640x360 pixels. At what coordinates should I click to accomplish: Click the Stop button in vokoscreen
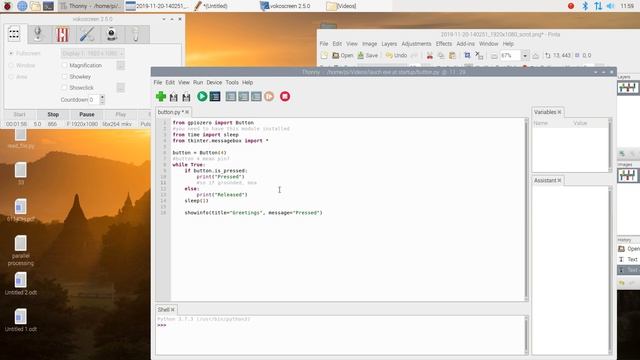[53, 114]
